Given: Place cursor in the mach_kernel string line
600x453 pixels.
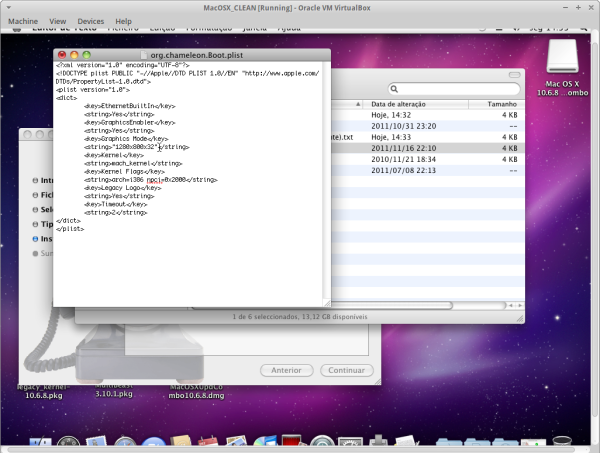Looking at the screenshot, I should point(133,163).
